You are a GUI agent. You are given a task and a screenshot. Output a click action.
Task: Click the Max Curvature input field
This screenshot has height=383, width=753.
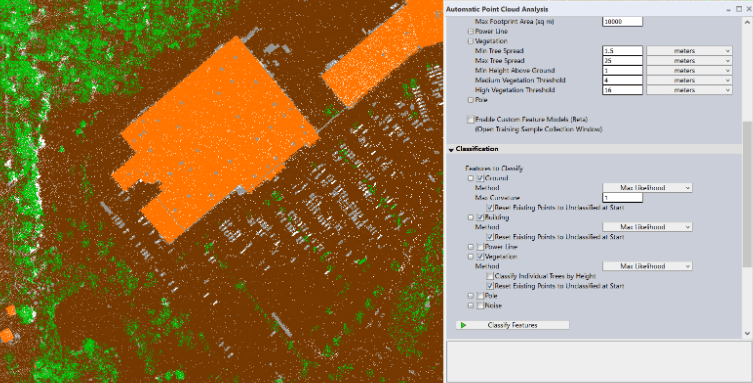click(x=622, y=198)
